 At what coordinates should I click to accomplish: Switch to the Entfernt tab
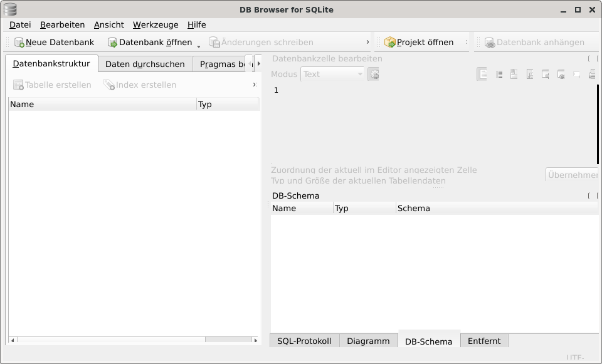(484, 341)
